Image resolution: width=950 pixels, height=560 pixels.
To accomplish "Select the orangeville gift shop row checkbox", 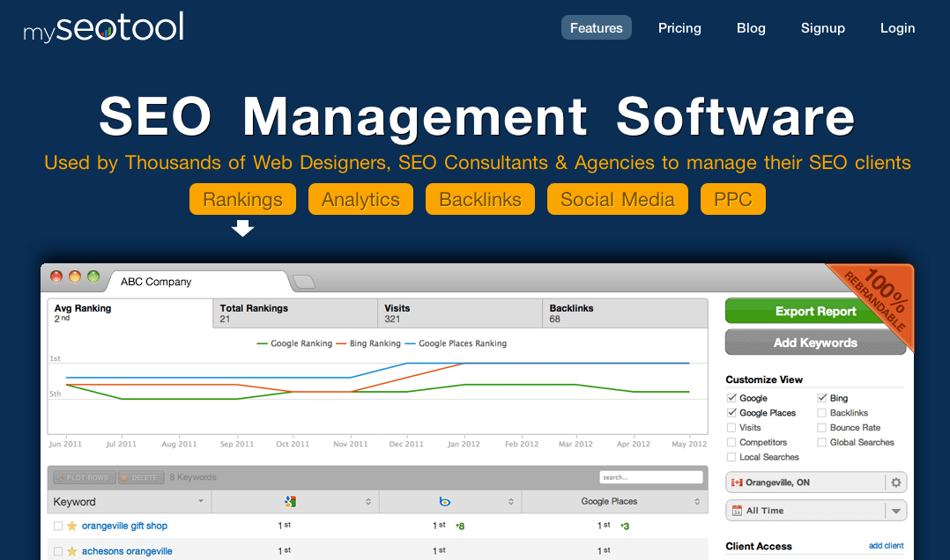I will click(x=58, y=526).
